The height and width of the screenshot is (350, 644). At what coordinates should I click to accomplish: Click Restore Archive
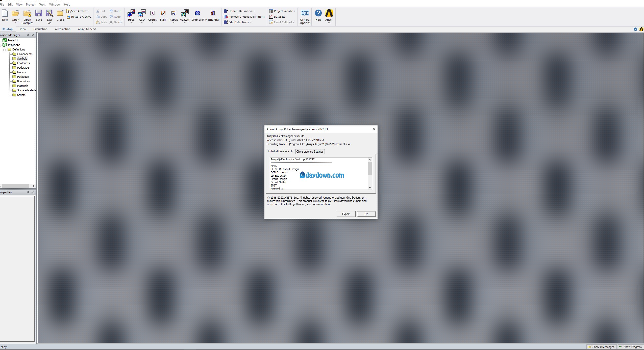(79, 17)
